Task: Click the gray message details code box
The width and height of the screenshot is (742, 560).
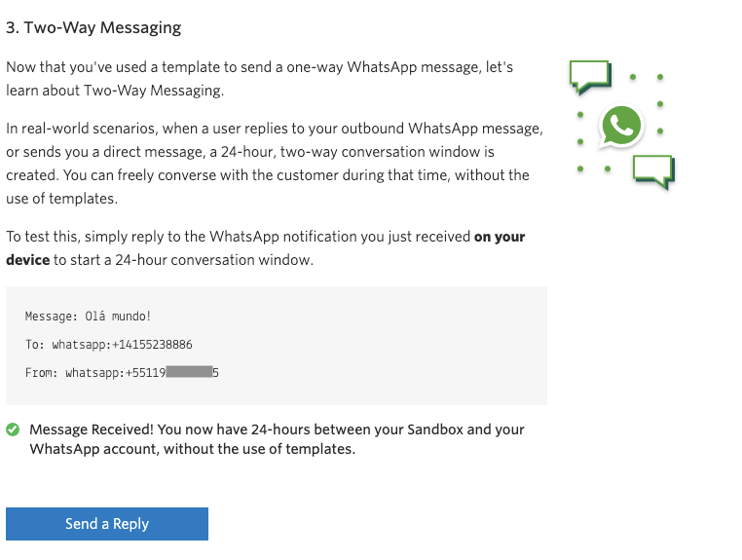Action: coord(277,346)
